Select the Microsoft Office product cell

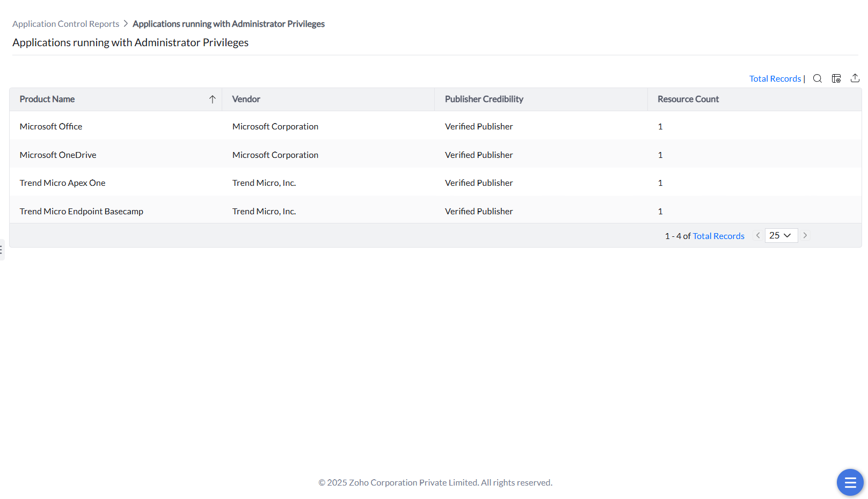tap(51, 126)
